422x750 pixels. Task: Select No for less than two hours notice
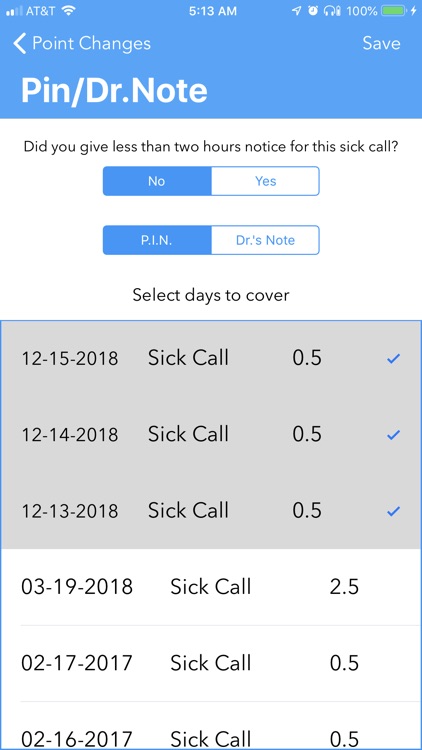pyautogui.click(x=157, y=181)
